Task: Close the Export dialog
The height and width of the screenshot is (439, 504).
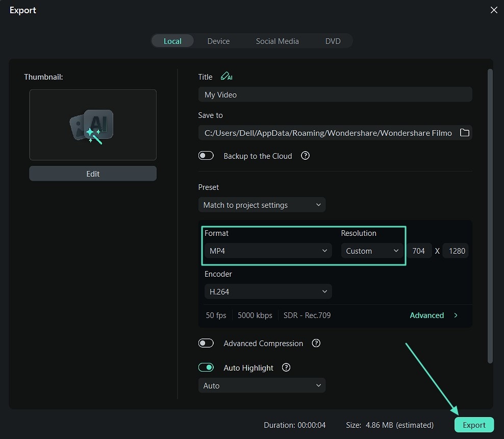Action: 493,10
